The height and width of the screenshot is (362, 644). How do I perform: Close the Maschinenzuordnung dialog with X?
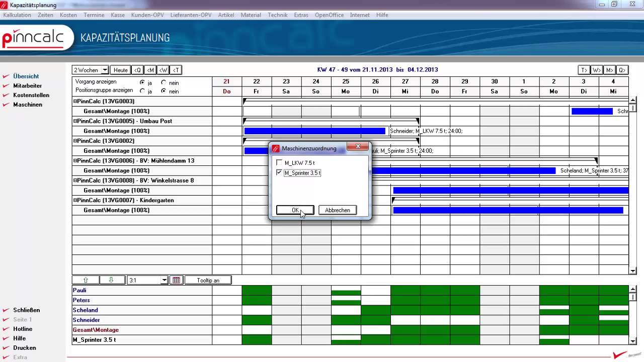358,146
